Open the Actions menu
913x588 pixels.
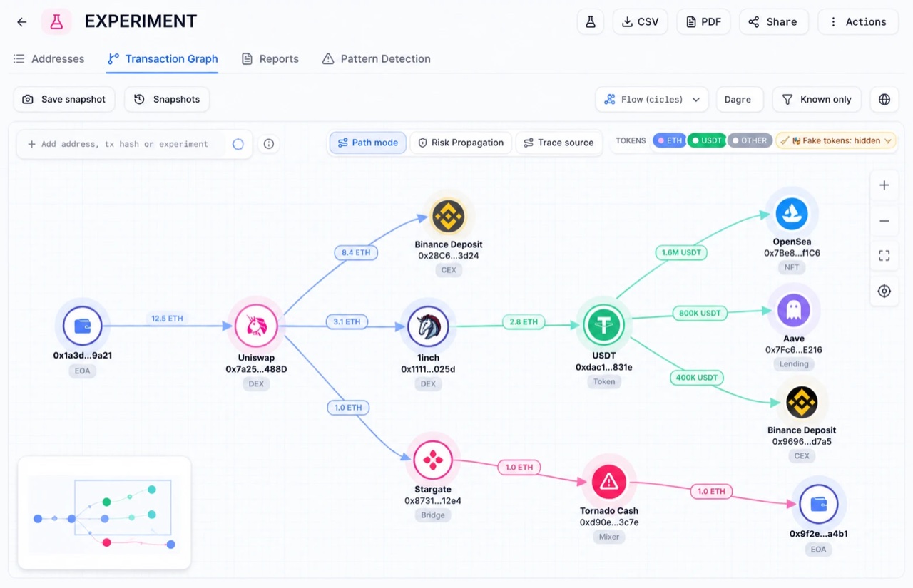point(858,22)
